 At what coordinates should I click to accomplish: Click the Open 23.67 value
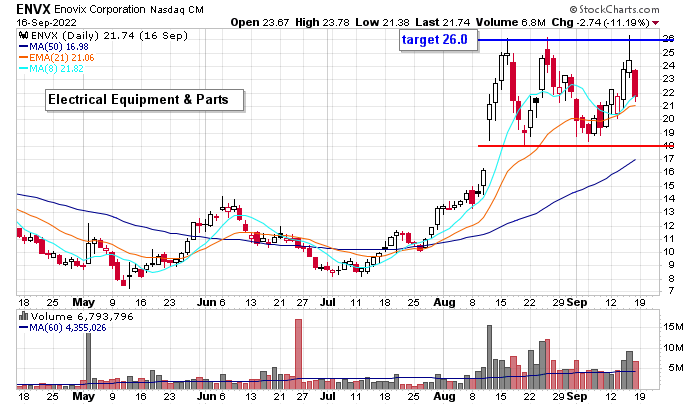pos(259,22)
